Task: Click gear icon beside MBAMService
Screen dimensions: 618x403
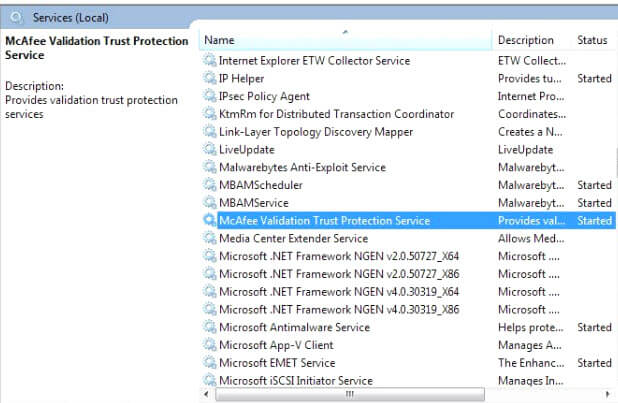Action: (209, 202)
